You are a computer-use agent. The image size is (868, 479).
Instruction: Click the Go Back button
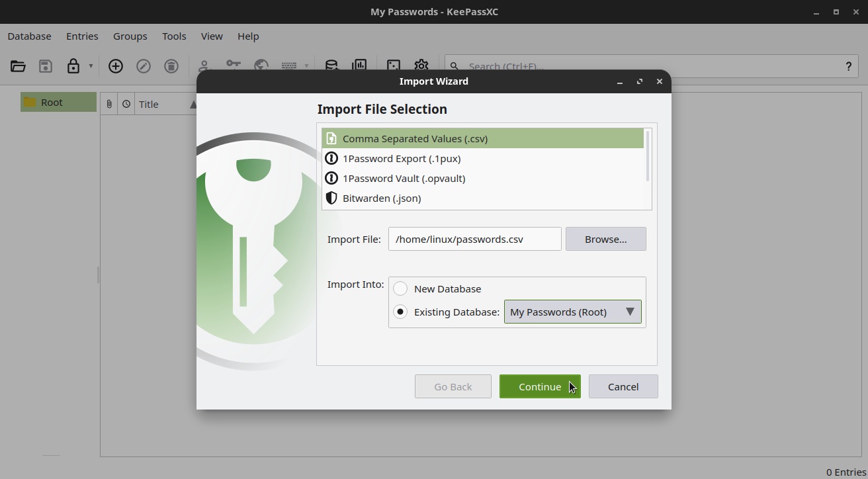(453, 386)
